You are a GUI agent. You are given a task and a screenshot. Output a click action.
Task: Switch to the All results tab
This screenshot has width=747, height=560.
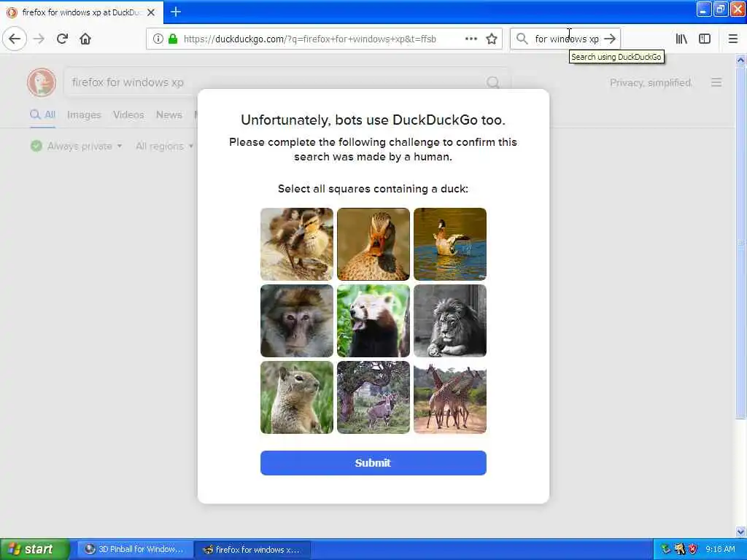tap(43, 114)
